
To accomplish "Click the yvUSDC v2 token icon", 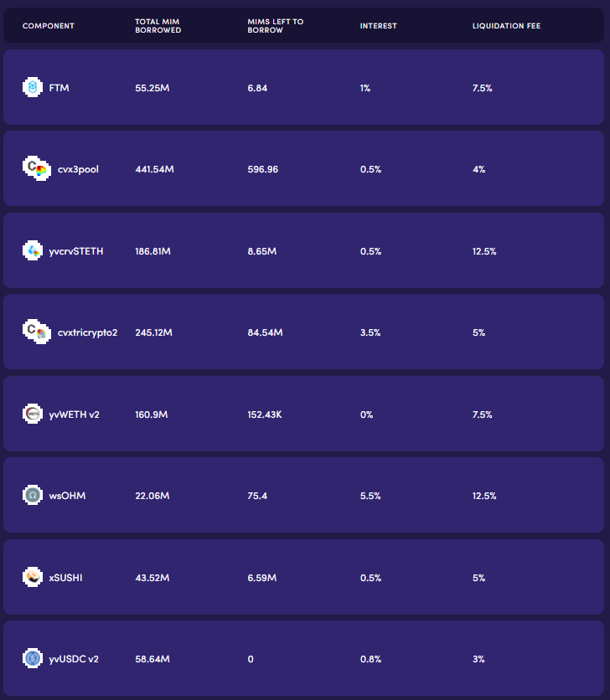I will [32, 659].
